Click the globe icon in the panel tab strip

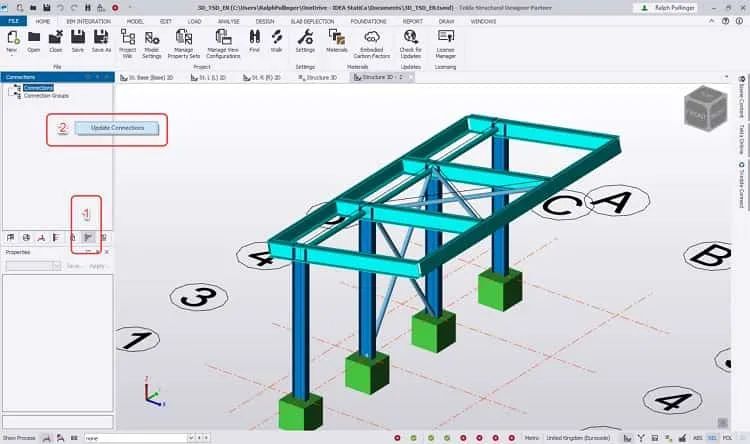pyautogui.click(x=26, y=237)
